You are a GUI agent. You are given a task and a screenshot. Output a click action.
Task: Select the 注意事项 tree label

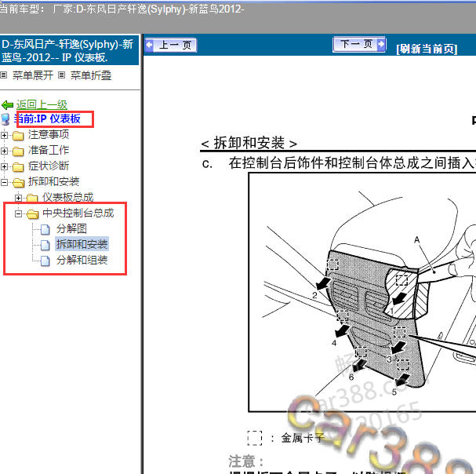coord(49,134)
